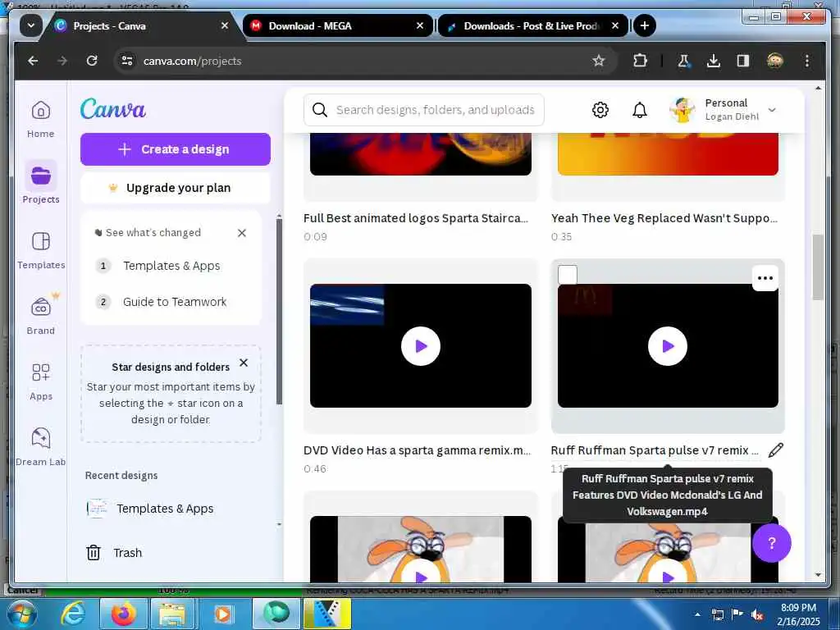
Task: Open more options for Ruff Ruffman video
Action: [765, 278]
